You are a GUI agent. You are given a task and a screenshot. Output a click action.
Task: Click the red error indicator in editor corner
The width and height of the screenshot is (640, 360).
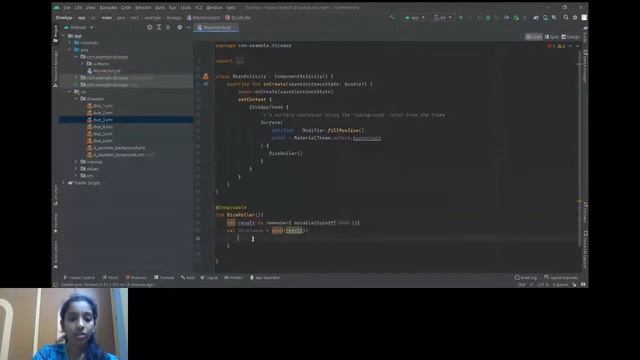click(x=551, y=46)
